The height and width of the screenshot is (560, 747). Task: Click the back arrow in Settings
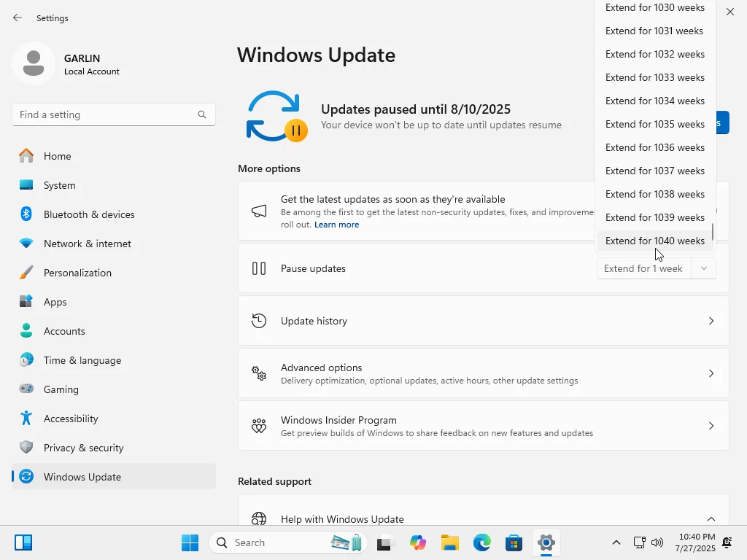pos(18,17)
